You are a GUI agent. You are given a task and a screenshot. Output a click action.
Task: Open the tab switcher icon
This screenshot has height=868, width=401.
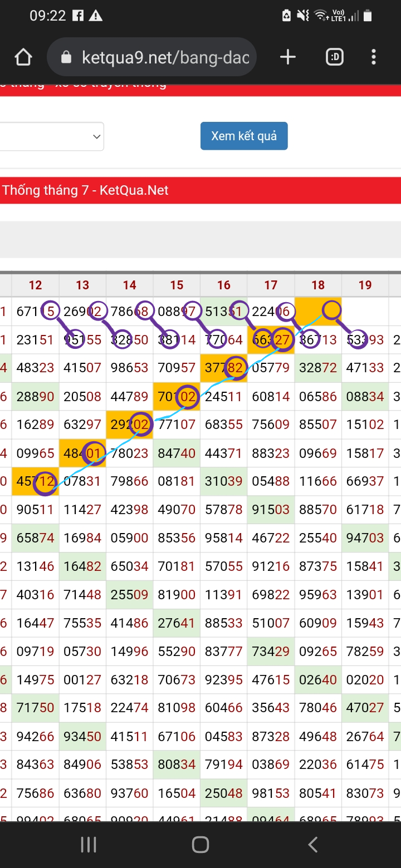[334, 57]
